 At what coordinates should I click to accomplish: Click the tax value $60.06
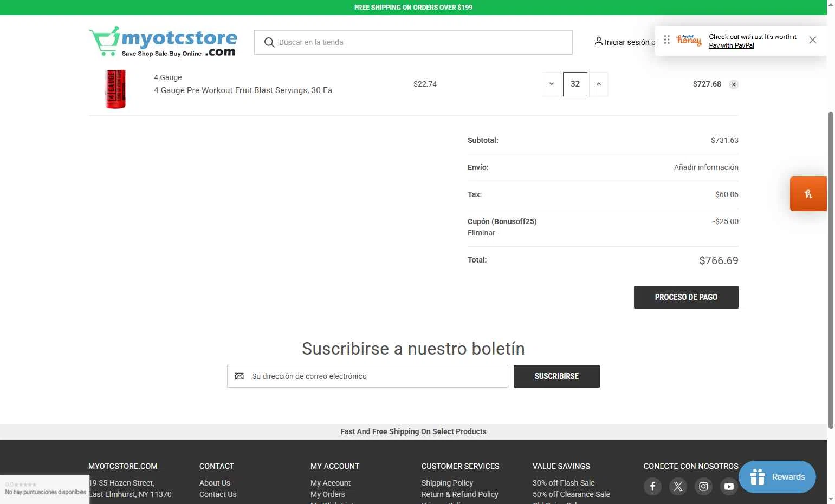(727, 194)
